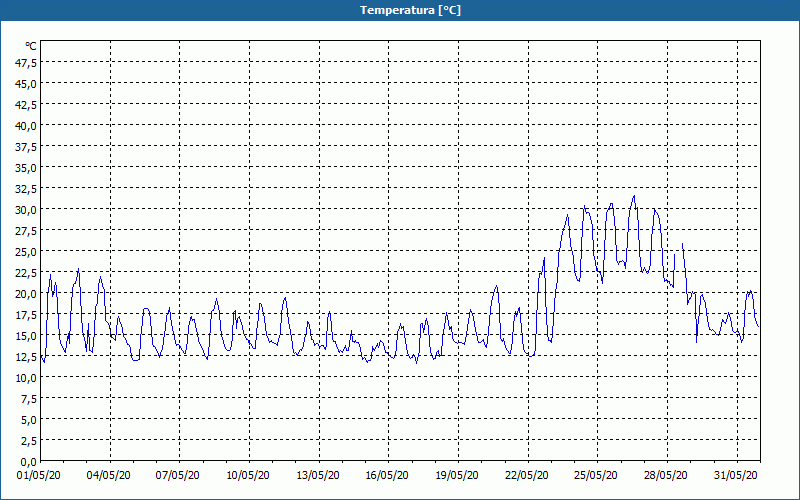
Task: Select the 15,0 y-axis label
Action: [26, 336]
